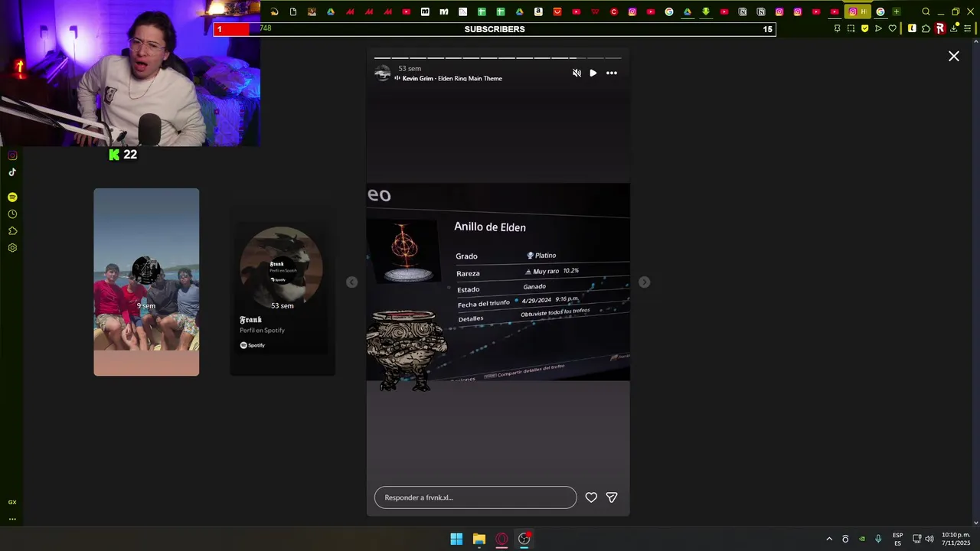Image resolution: width=980 pixels, height=551 pixels.
Task: Open Instagram in the Opera sidebar
Action: [12, 155]
